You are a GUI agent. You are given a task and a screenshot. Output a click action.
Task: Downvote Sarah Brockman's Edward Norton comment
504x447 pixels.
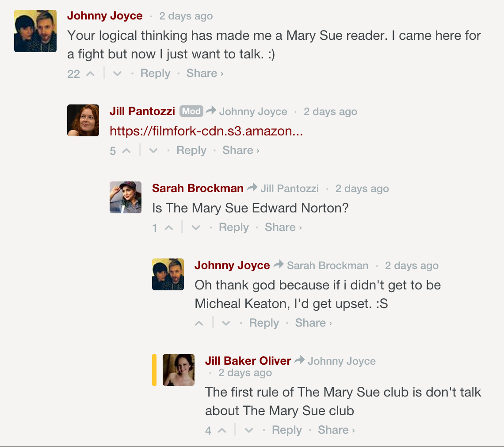tap(196, 227)
